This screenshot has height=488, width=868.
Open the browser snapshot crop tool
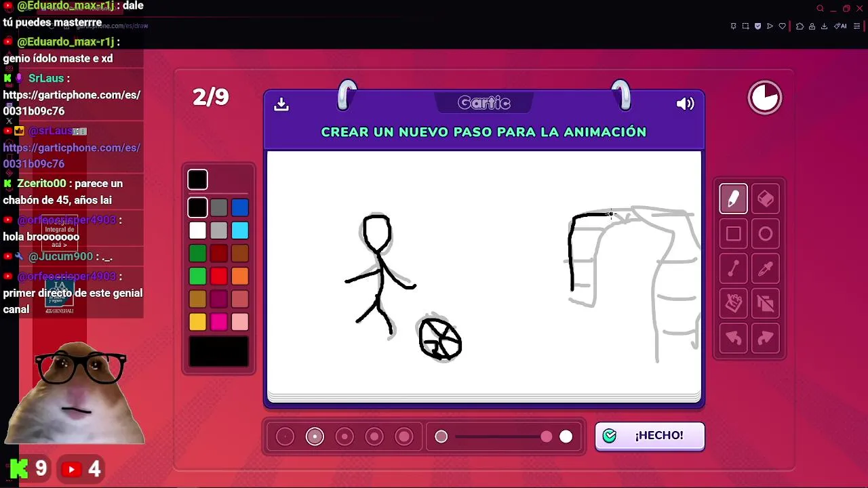[745, 26]
